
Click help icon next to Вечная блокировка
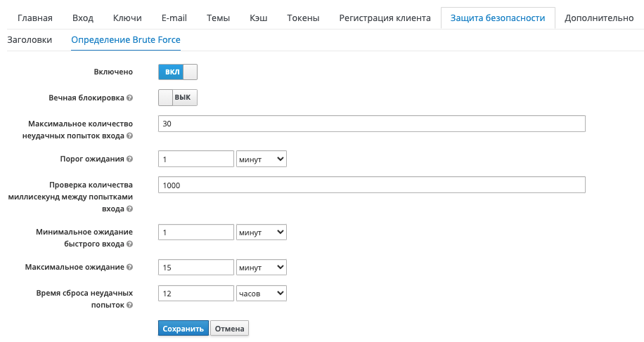130,98
